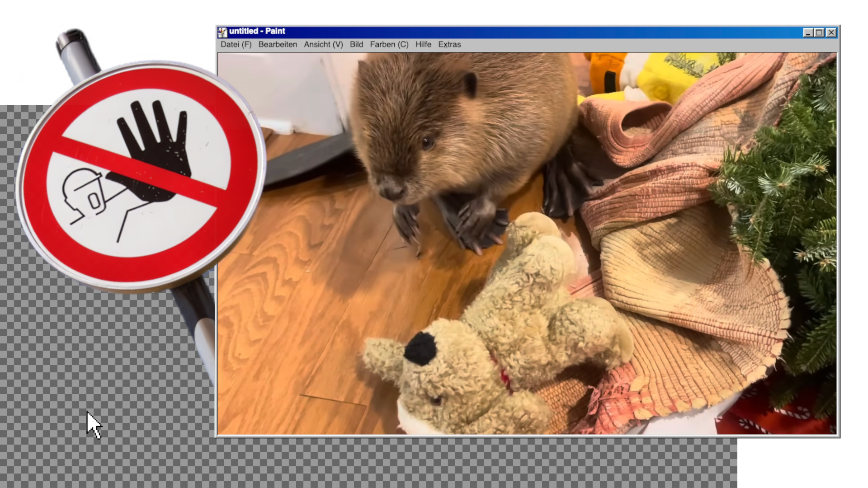868x488 pixels.
Task: Open the Bild menu
Action: coord(356,44)
